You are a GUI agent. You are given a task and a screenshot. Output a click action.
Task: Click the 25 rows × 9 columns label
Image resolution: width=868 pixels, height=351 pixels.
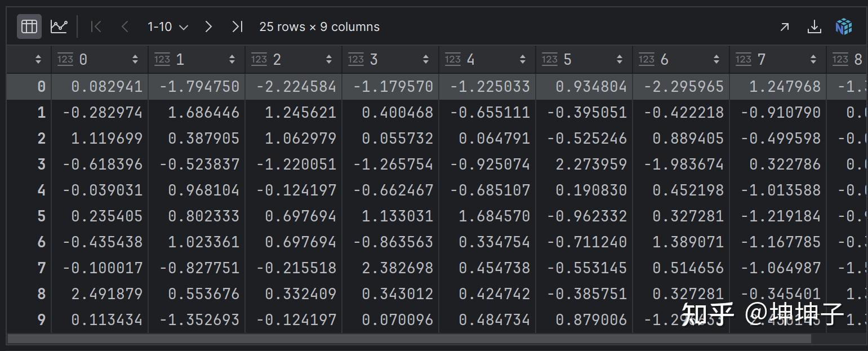[x=319, y=26]
